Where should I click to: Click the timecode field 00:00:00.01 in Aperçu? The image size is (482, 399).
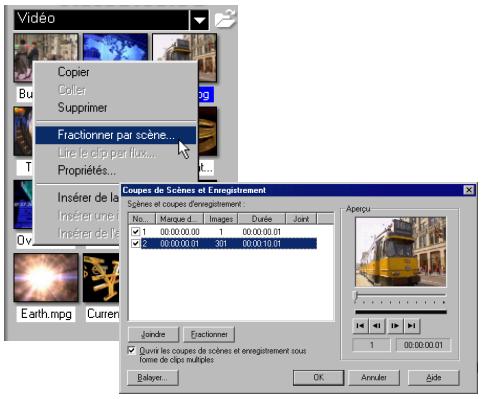tap(423, 345)
